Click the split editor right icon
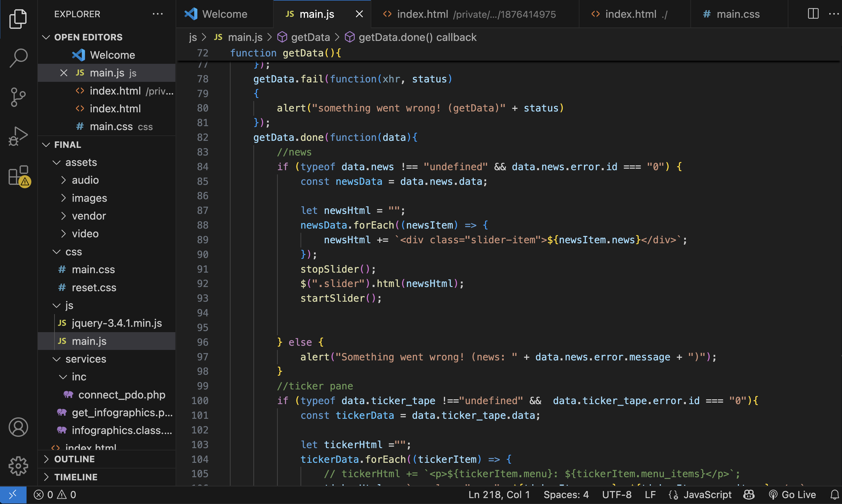 (813, 14)
